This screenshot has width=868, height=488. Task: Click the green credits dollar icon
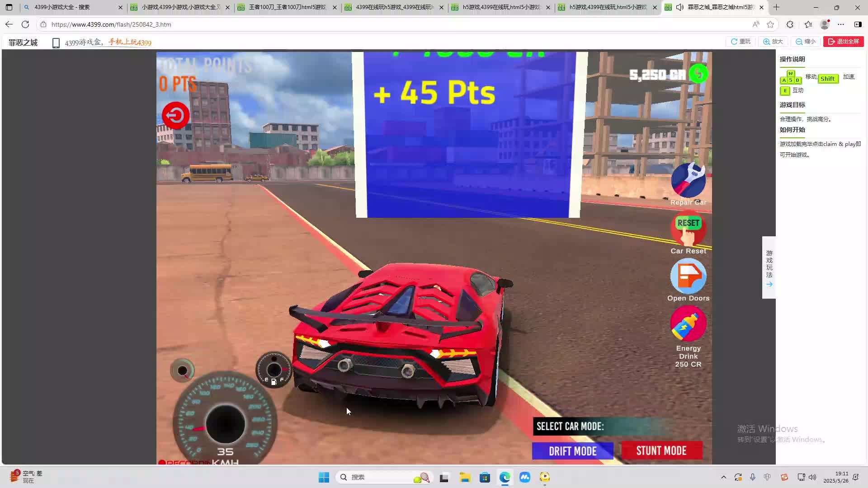pos(698,74)
